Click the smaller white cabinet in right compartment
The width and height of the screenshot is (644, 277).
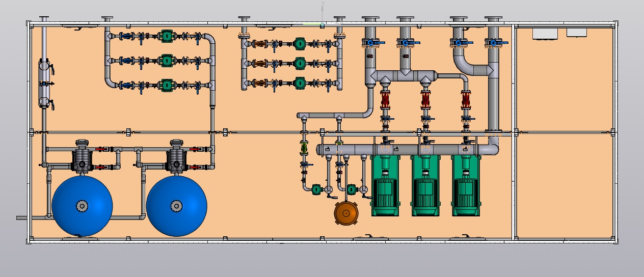576,33
